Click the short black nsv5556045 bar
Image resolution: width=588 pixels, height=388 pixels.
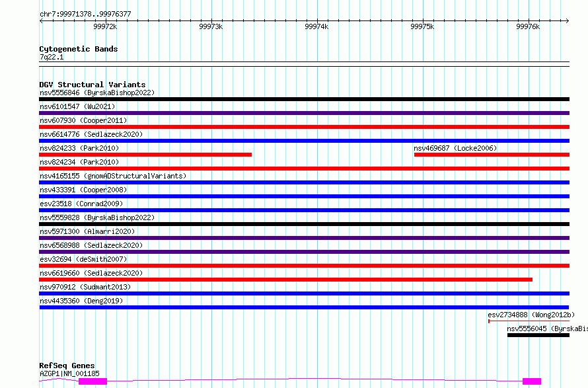pos(538,336)
